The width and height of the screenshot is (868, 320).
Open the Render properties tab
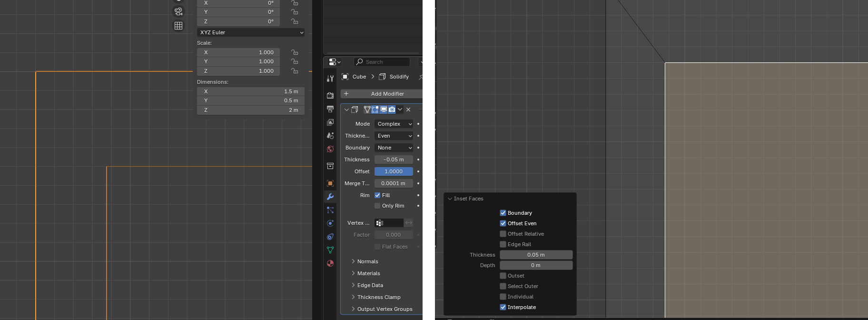click(x=330, y=95)
